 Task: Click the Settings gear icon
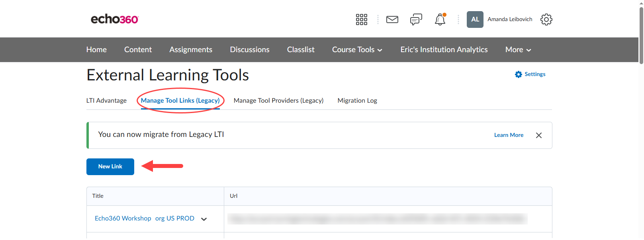click(x=518, y=74)
